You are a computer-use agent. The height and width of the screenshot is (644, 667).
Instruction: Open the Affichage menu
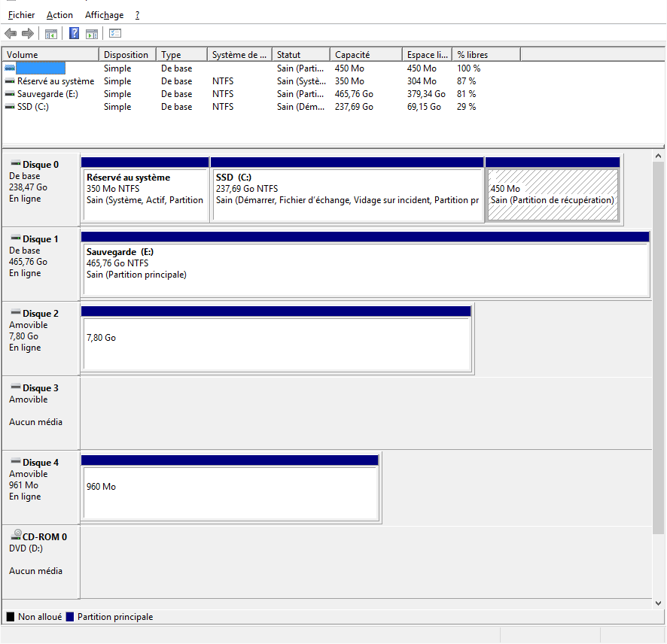(104, 15)
